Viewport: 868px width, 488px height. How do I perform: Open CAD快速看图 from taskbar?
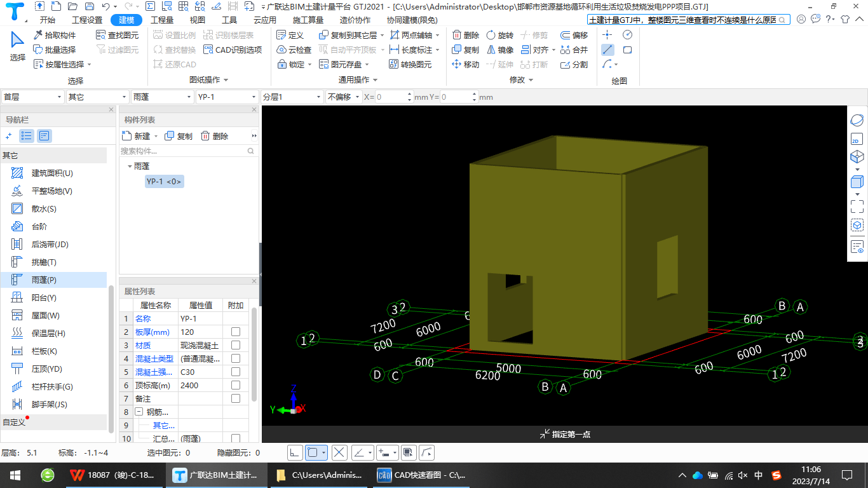[x=421, y=475]
